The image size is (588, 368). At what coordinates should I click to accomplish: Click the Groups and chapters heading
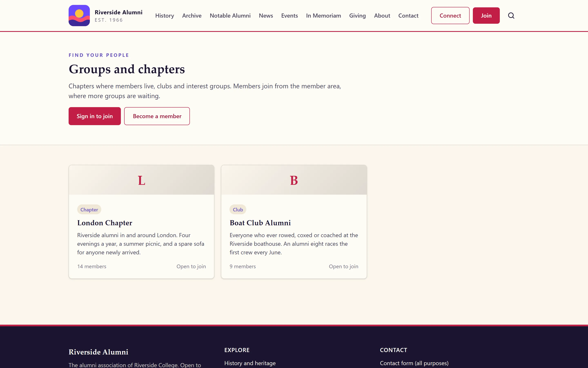127,69
